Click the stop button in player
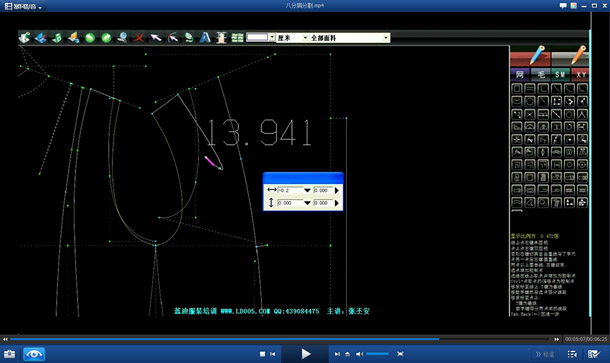Screen dimensions: 610x363 (262, 354)
